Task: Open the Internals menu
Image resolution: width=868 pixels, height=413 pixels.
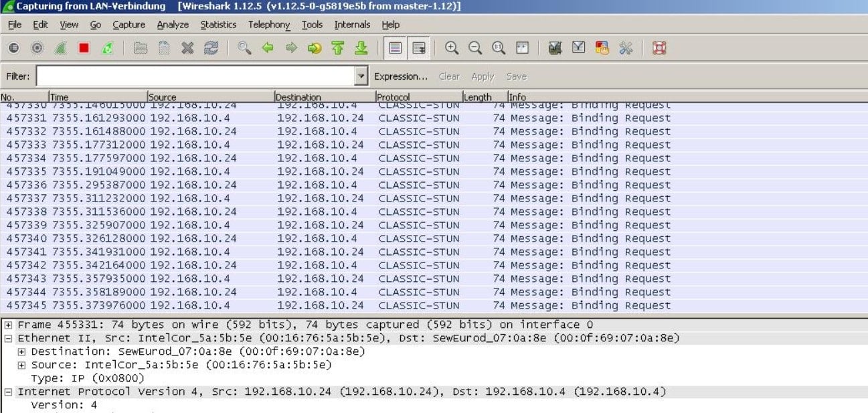Action: (x=352, y=25)
